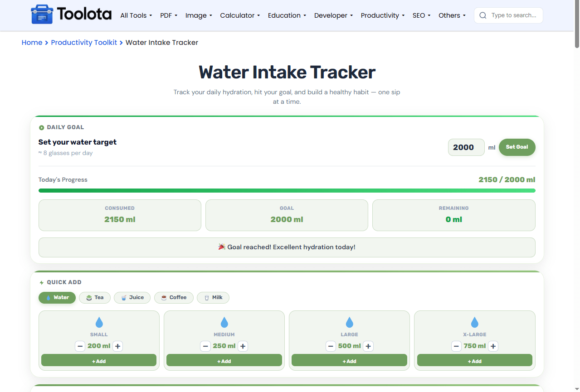Open the All Tools dropdown menu

(x=136, y=15)
